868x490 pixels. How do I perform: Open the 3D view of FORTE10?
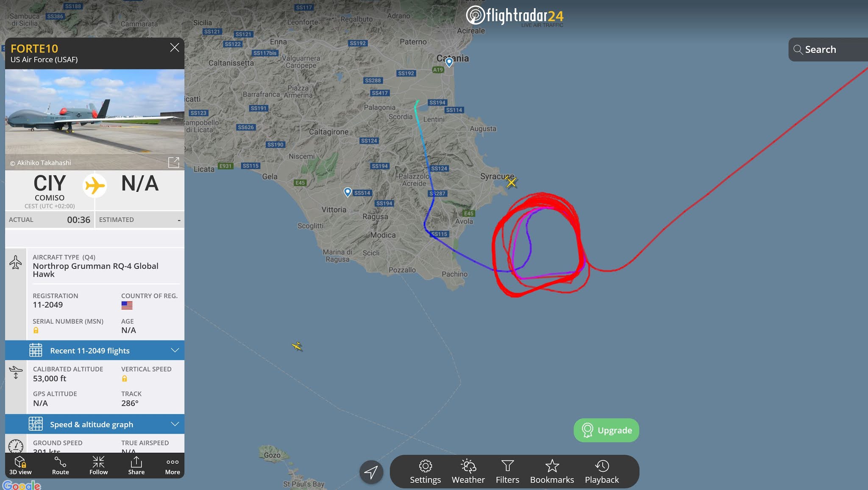tap(20, 465)
